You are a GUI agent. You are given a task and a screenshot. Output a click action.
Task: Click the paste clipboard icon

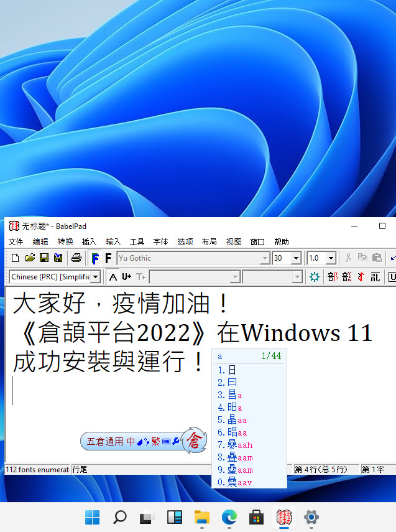tap(377, 258)
